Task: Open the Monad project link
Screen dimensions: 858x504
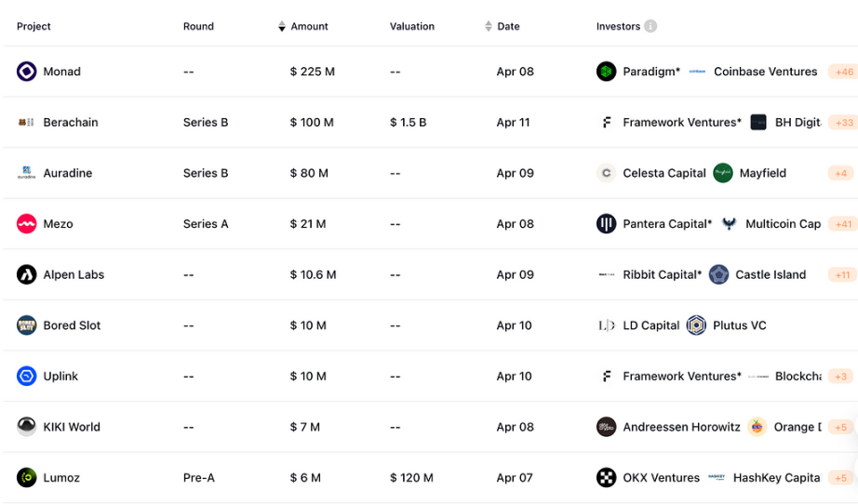Action: (x=61, y=72)
